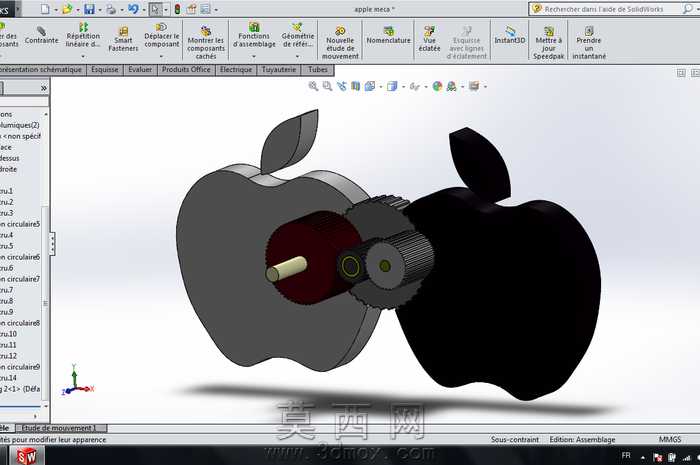
Task: Click the Undo arrow icon
Action: point(133,9)
